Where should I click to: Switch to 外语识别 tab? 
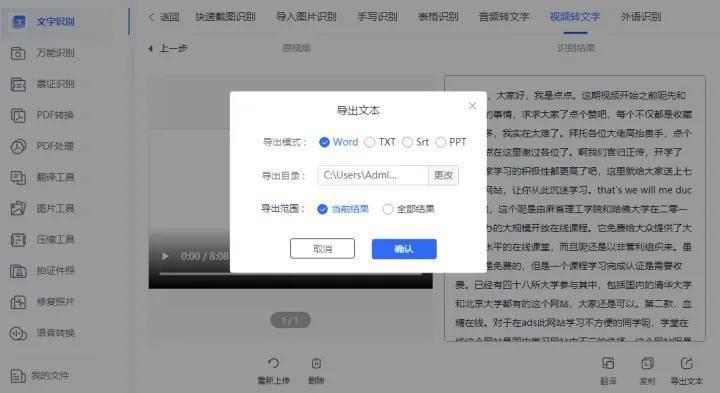(641, 17)
